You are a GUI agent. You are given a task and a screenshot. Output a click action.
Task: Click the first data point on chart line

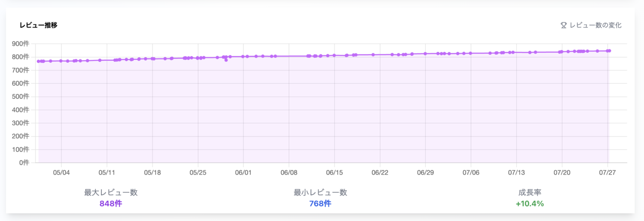(39, 61)
